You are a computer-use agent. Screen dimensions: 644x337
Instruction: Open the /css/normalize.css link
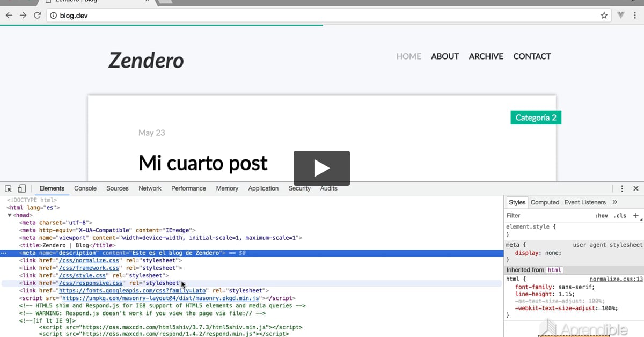pos(89,260)
